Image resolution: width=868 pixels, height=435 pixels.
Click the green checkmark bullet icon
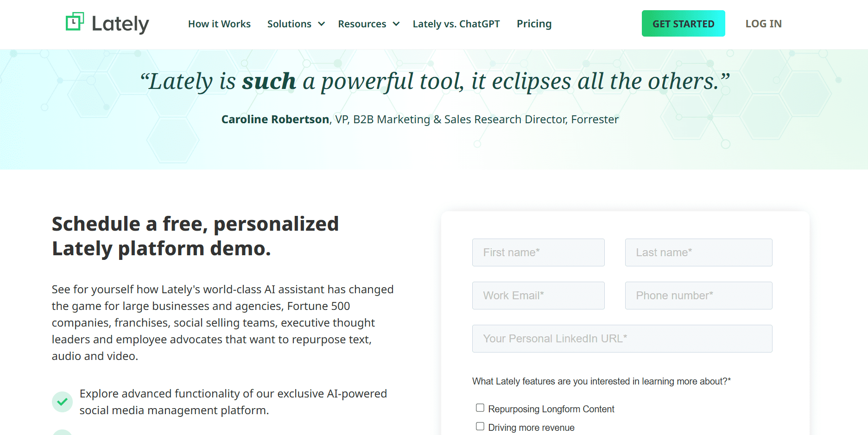tap(63, 402)
